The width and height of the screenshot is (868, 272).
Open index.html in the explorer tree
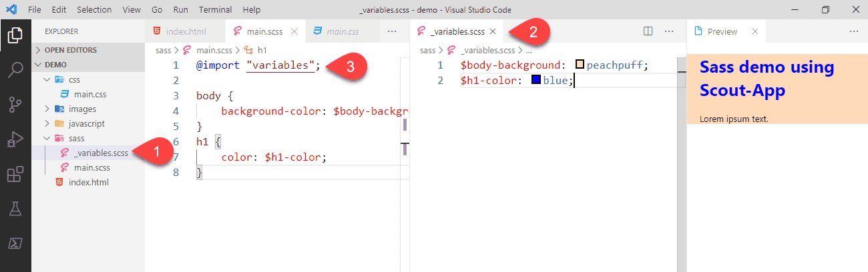(88, 182)
